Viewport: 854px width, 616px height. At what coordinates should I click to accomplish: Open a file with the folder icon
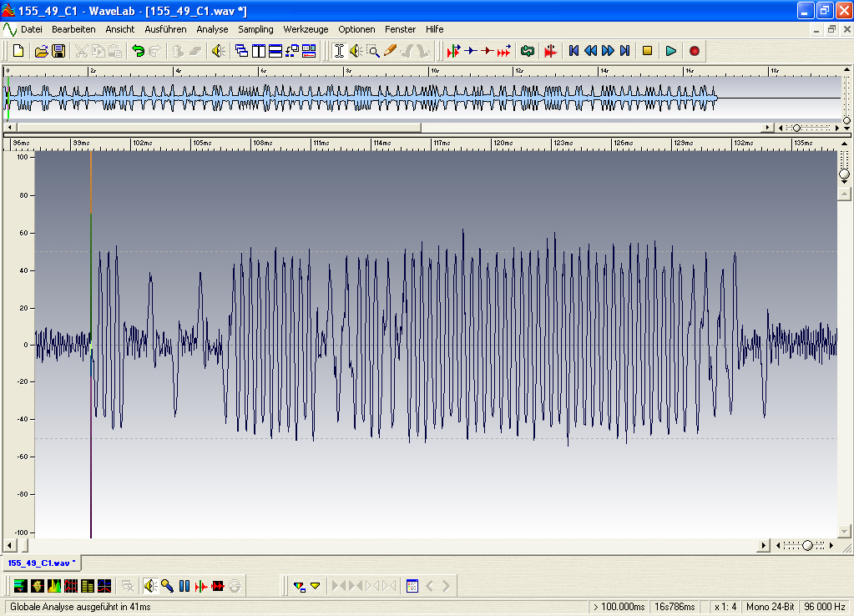click(x=41, y=51)
